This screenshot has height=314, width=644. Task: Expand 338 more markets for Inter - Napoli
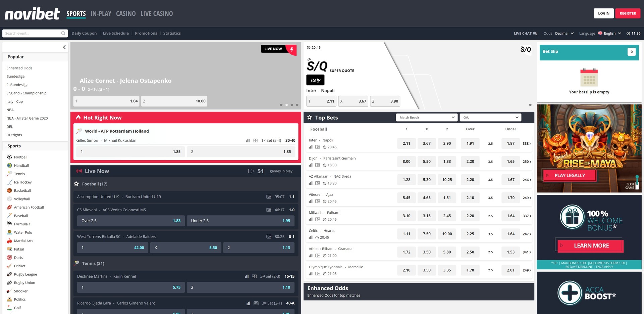click(527, 143)
